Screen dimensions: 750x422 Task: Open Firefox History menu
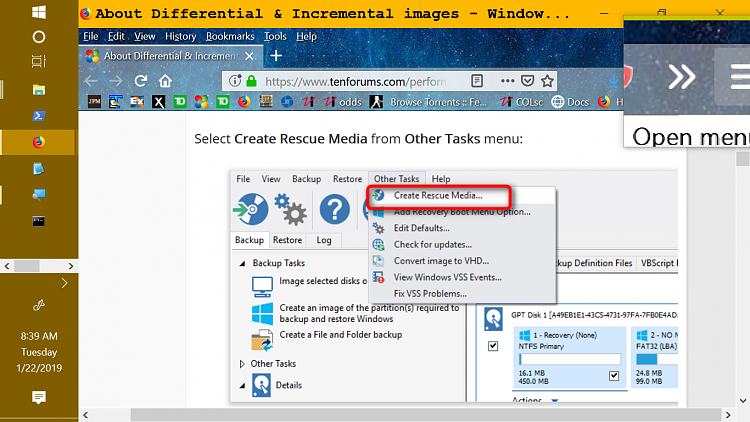pyautogui.click(x=180, y=36)
